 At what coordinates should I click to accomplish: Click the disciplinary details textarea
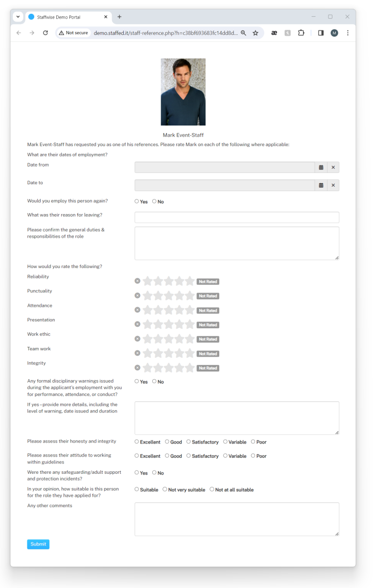[237, 418]
